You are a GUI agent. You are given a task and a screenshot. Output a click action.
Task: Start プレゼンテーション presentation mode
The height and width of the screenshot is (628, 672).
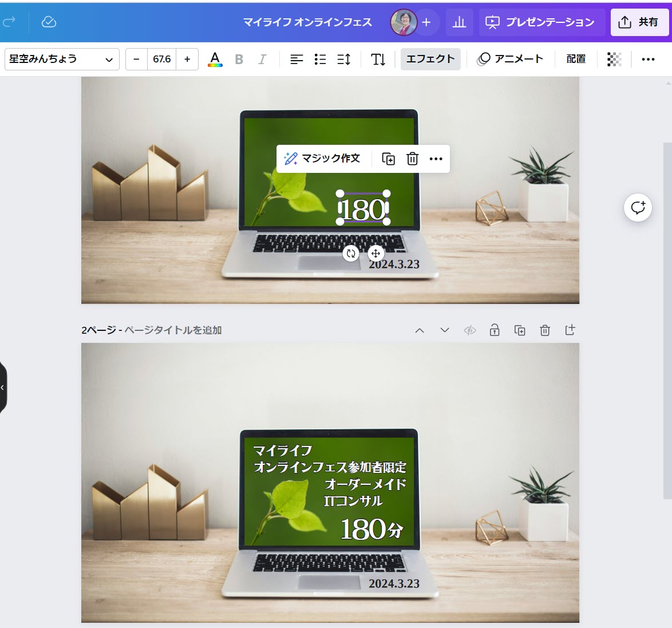click(541, 22)
